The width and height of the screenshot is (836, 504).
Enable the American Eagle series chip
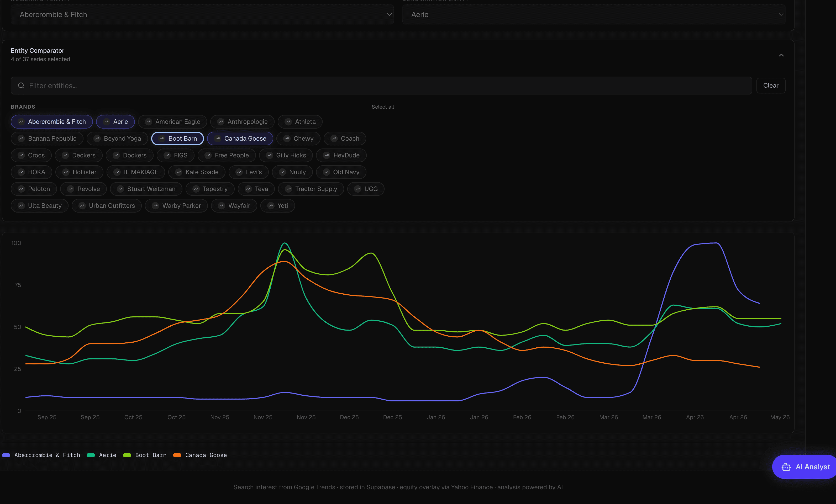tap(172, 122)
